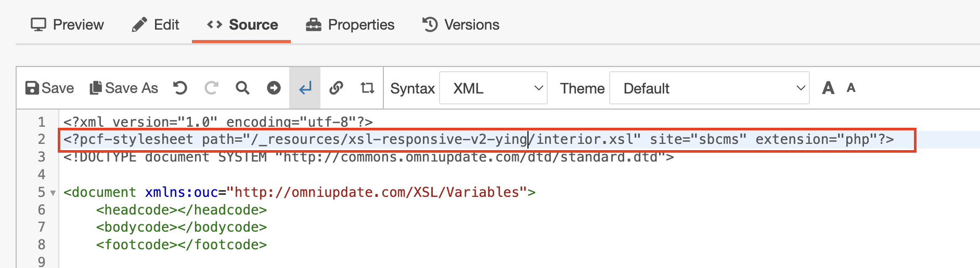The height and width of the screenshot is (268, 980).
Task: Click the crop-style dependency tag icon
Action: 367,88
